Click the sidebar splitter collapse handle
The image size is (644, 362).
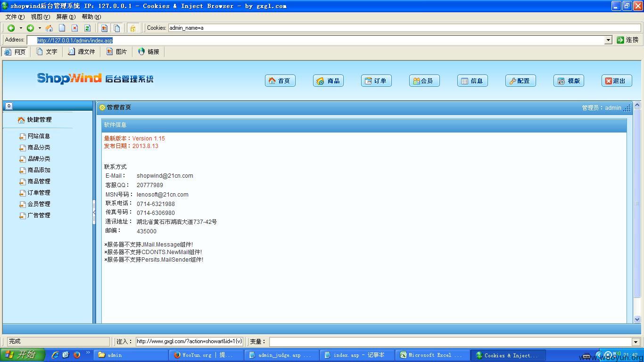[94, 212]
